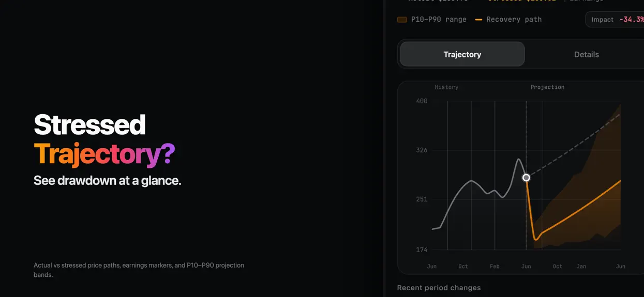Toggle the Recovery path legend label
This screenshot has height=297, width=644.
(514, 20)
